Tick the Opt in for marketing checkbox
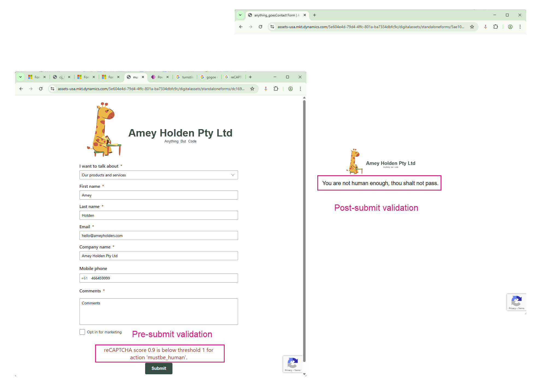The height and width of the screenshot is (392, 551). tap(82, 332)
